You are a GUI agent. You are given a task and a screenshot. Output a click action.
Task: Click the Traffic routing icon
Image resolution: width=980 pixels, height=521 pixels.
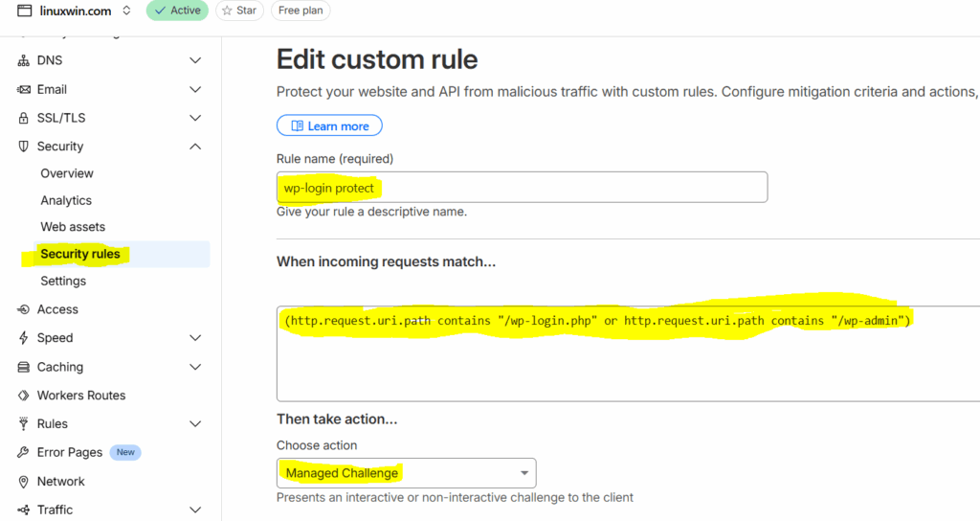(x=23, y=510)
